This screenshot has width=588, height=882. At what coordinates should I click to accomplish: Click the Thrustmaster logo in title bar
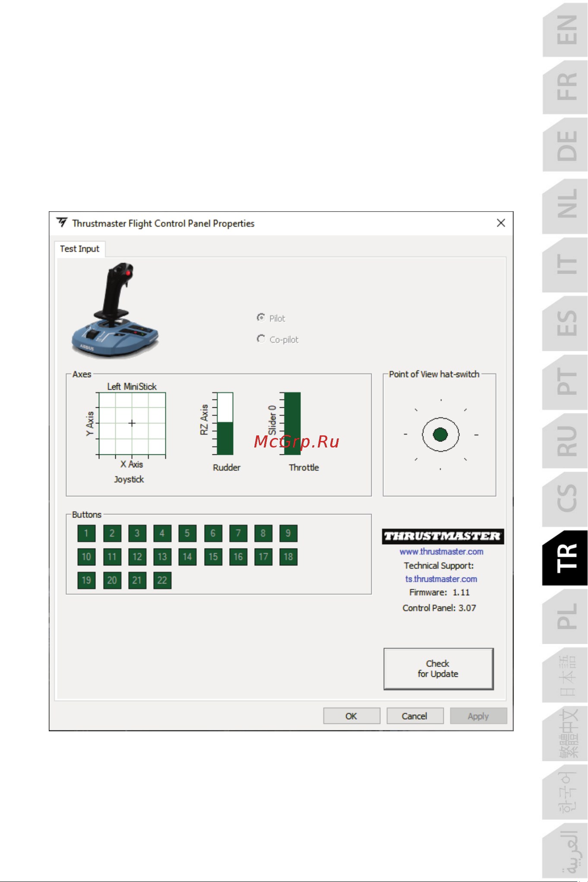pos(62,222)
